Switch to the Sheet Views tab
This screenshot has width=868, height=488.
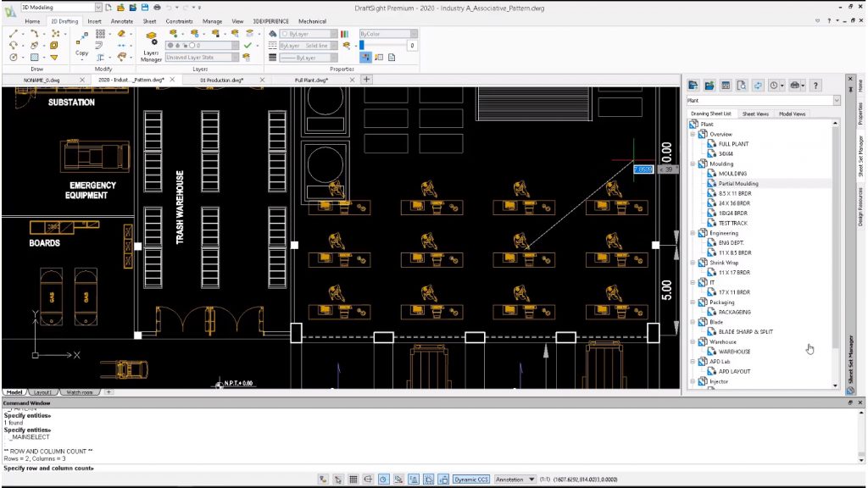(757, 113)
